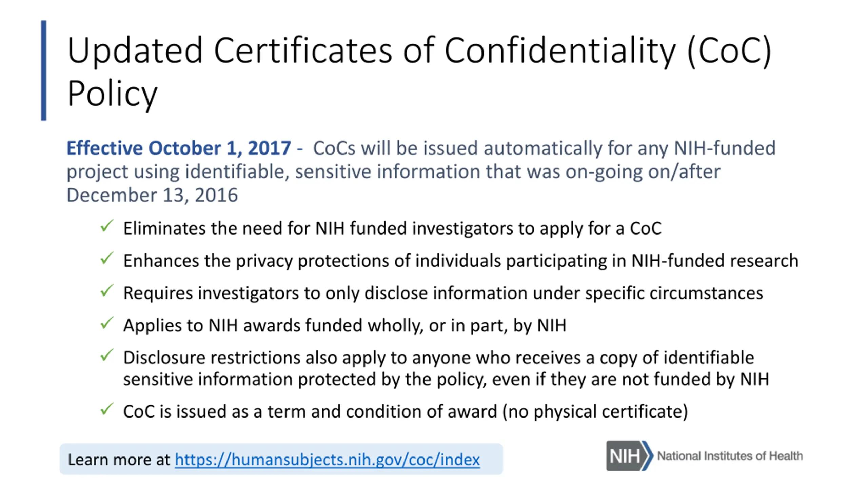The image size is (868, 488).
Task: Click the 'CoC is issued as a term' bullet
Action: point(406,412)
